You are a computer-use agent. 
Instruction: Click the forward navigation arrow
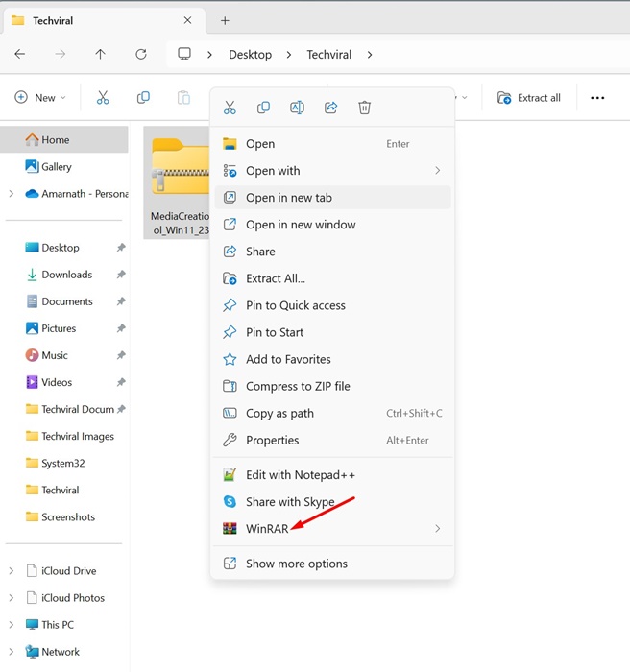point(61,54)
